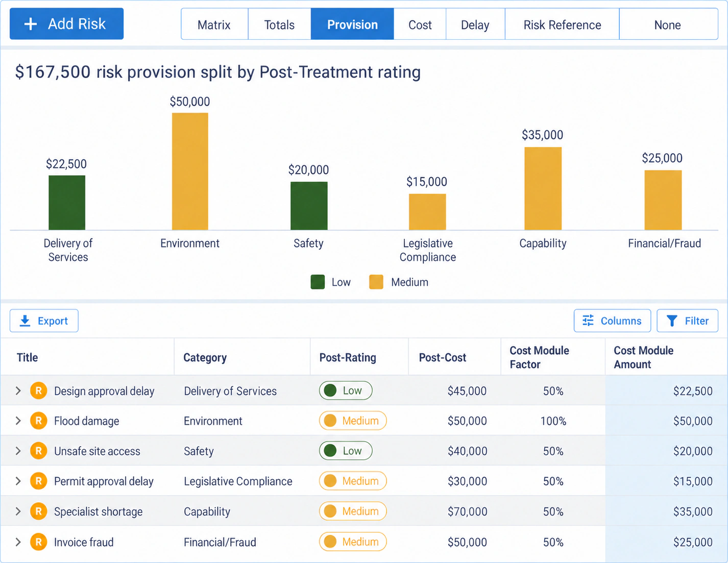Click the orange R icon beside Specialist shortage
The width and height of the screenshot is (728, 563).
click(38, 511)
